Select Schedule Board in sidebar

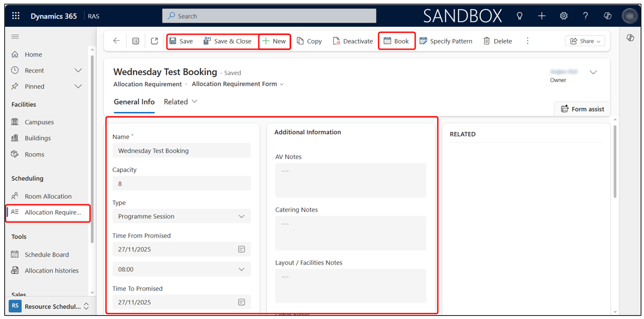click(x=47, y=254)
